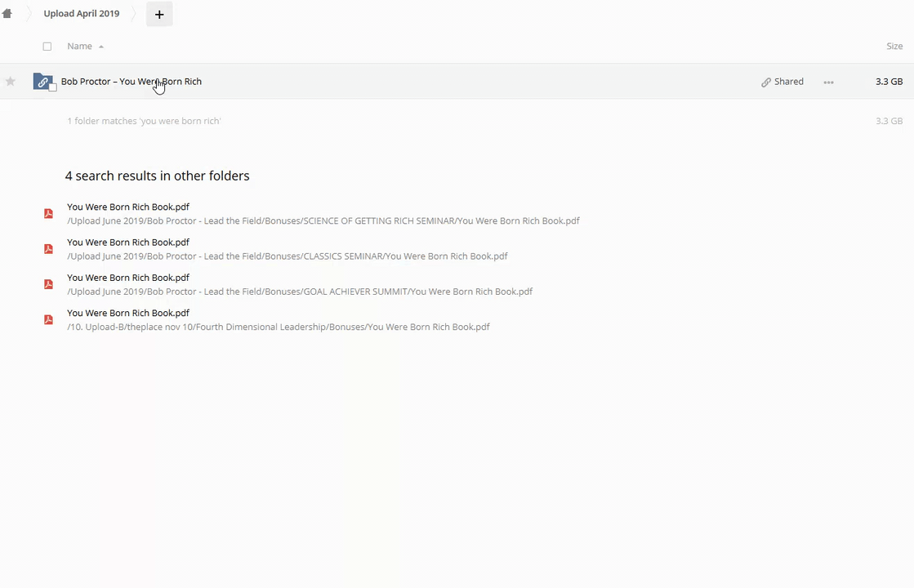The width and height of the screenshot is (914, 588).
Task: Open the Bob Proctor – You Were Born Rich folder
Action: [131, 82]
